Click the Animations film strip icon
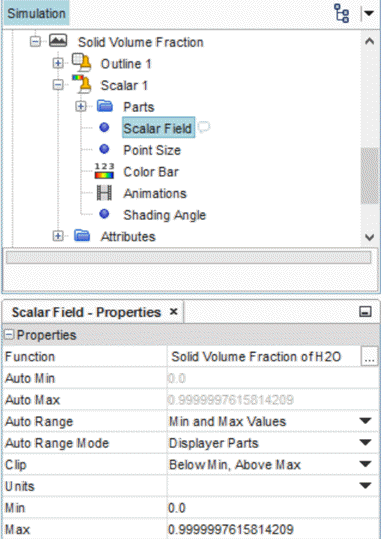This screenshot has width=381, height=539. [x=104, y=193]
